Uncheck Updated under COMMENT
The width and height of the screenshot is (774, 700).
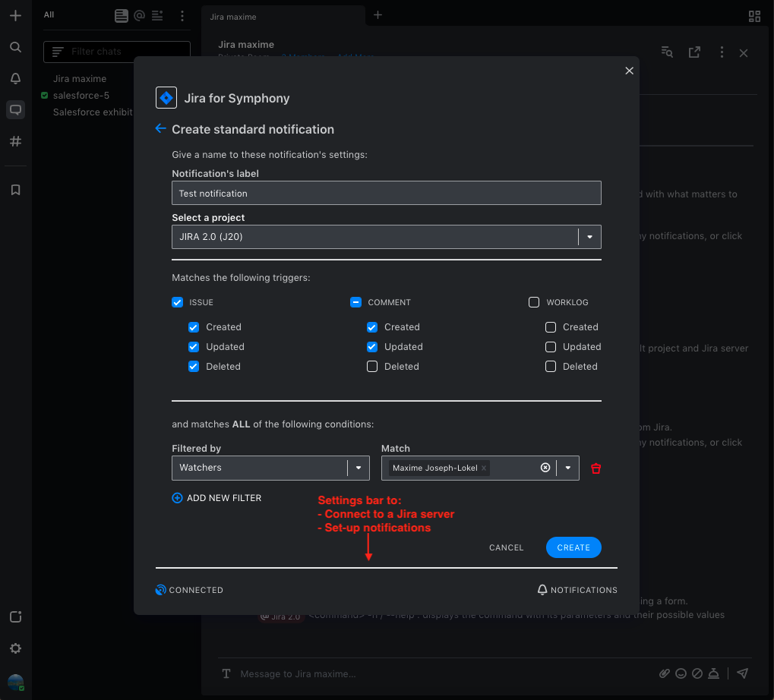pyautogui.click(x=372, y=347)
